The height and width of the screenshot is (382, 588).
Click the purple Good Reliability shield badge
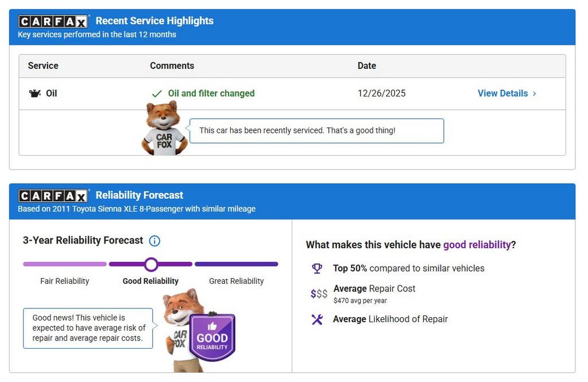212,337
